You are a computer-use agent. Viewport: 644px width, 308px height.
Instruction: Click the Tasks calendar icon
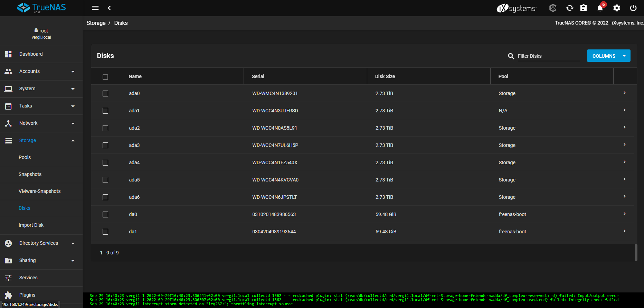(x=8, y=106)
